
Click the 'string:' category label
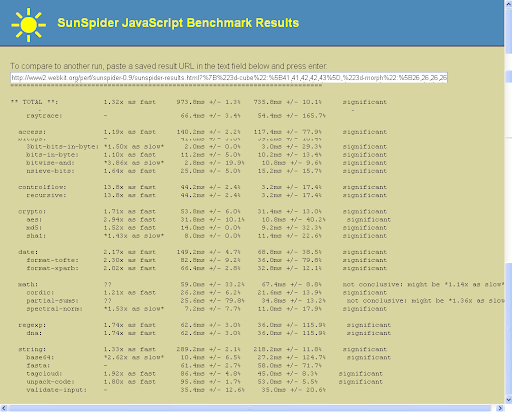tap(32, 349)
